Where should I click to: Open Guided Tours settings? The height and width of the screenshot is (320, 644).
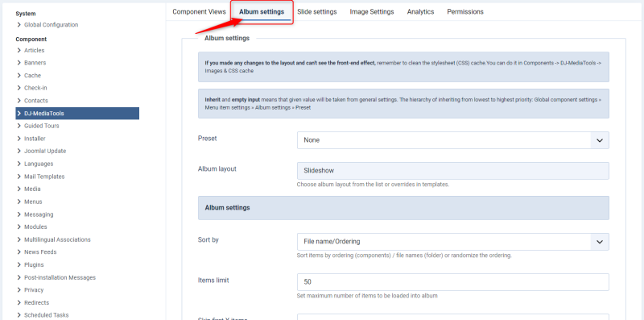tap(42, 126)
